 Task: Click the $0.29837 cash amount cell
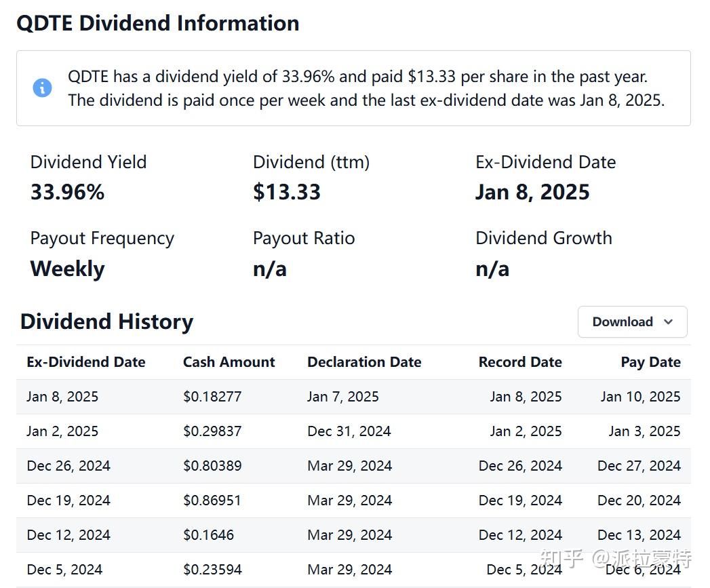coord(212,431)
